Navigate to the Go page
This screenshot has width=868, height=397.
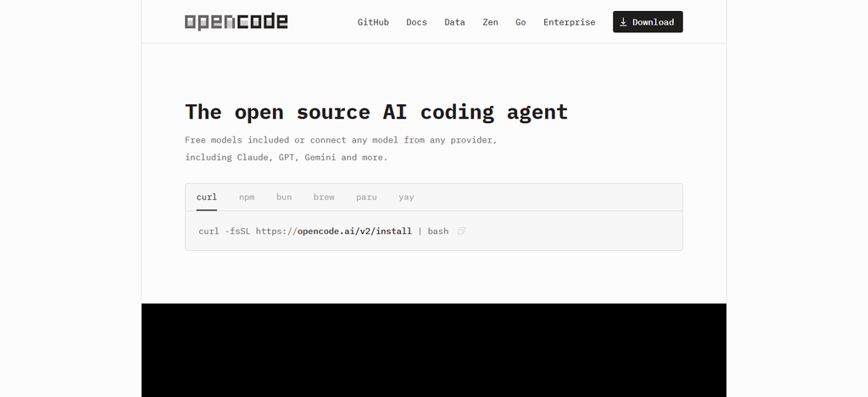coord(520,22)
